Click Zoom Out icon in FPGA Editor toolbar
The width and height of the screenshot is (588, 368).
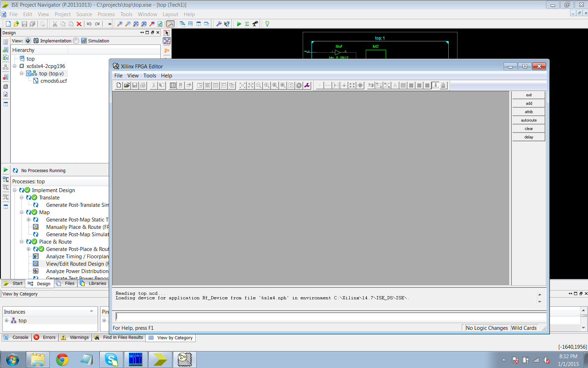[x=259, y=86]
